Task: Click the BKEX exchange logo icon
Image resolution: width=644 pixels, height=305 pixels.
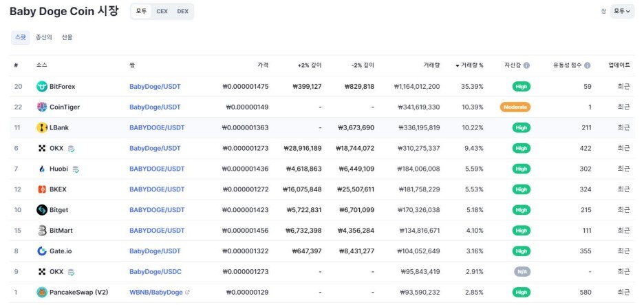Action: pos(42,189)
